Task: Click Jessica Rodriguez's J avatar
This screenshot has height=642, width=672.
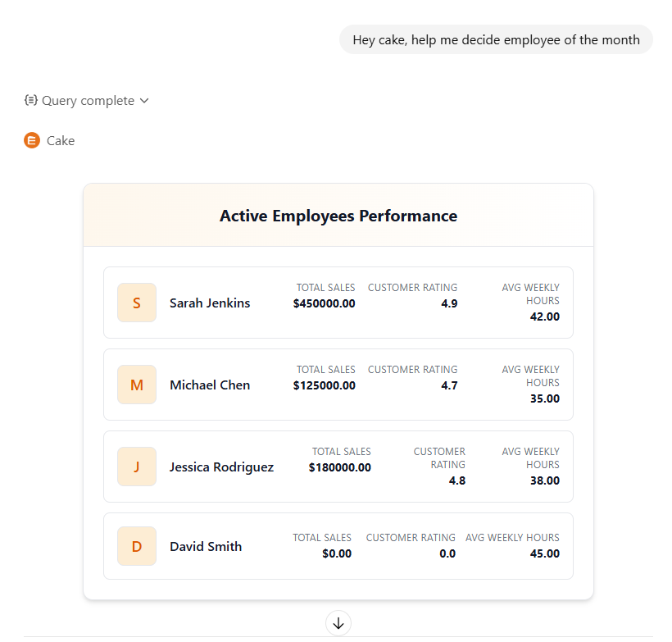Action: coord(137,467)
